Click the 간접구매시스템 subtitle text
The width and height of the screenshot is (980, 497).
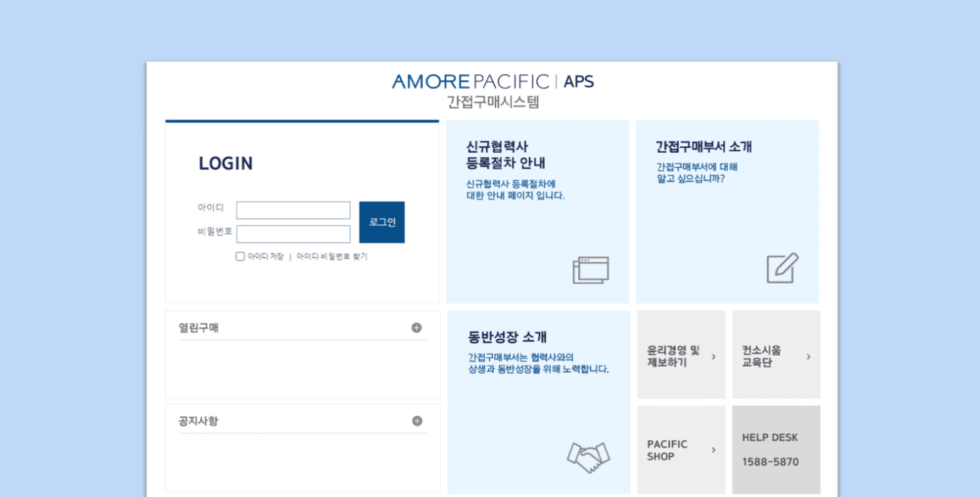tap(493, 102)
